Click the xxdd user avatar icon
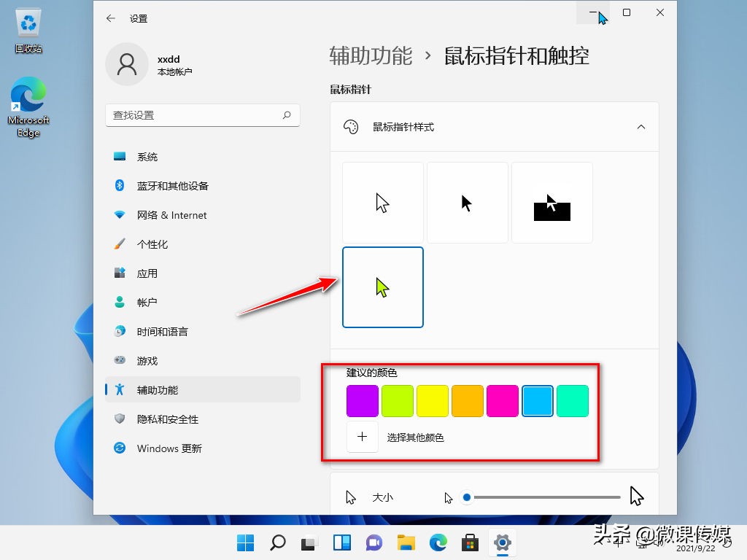The height and width of the screenshot is (560, 747). pos(127,64)
